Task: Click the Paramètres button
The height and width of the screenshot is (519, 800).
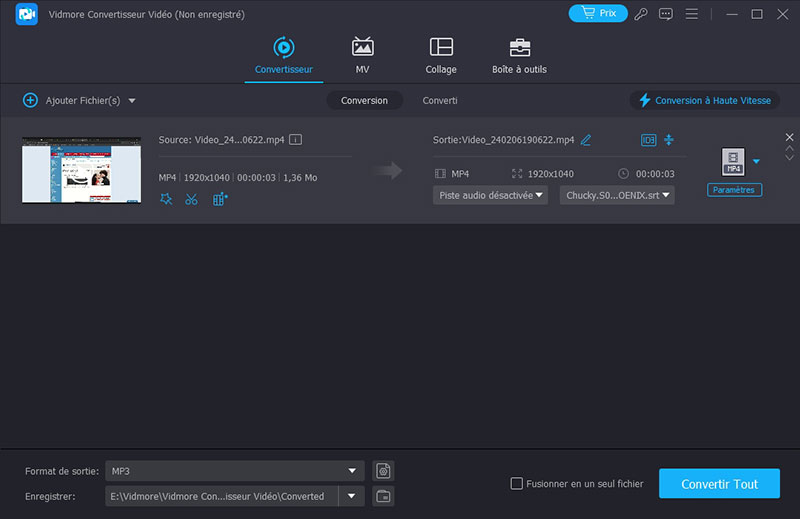Action: 735,190
